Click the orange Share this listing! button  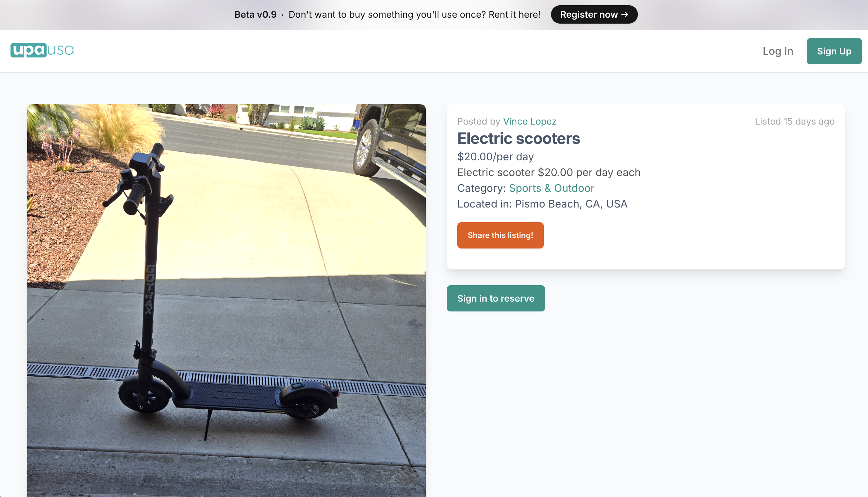500,235
